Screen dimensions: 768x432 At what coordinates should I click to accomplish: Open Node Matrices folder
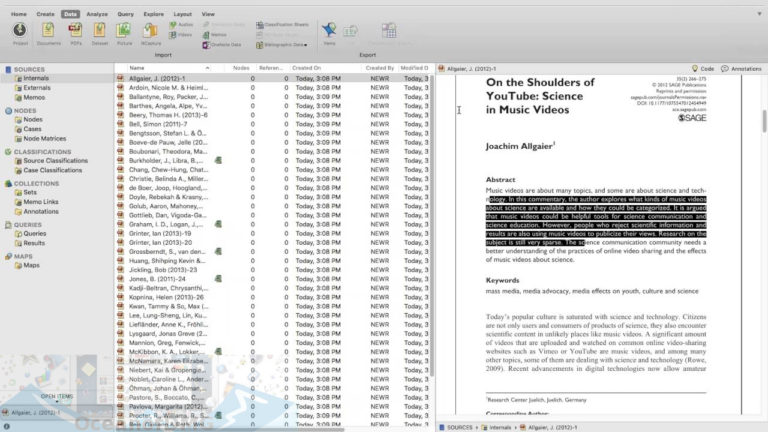point(45,139)
